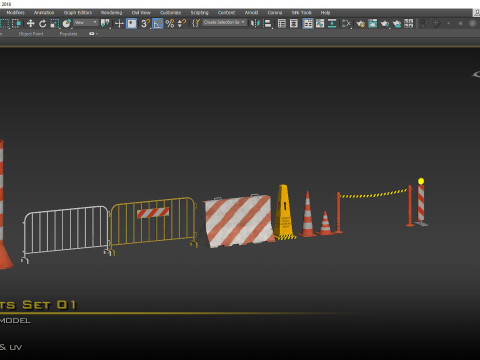
Task: Select the yellow-black chain between posts
Action: 374,194
